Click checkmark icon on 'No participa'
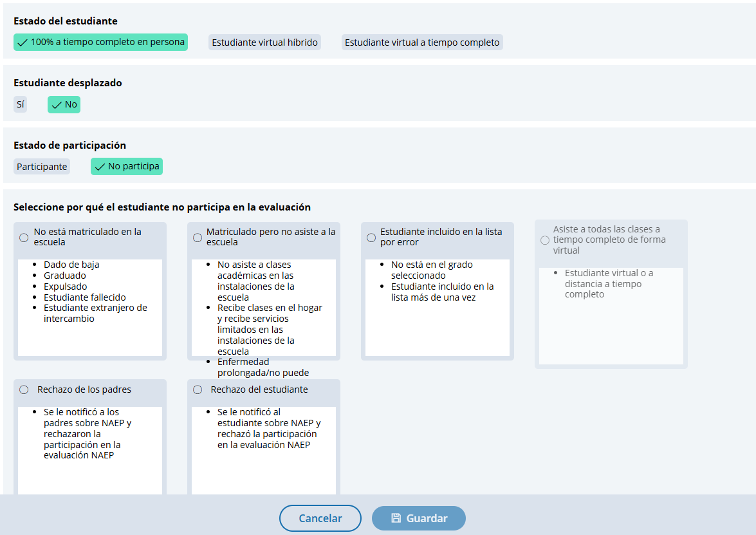This screenshot has height=535, width=756. pyautogui.click(x=100, y=167)
